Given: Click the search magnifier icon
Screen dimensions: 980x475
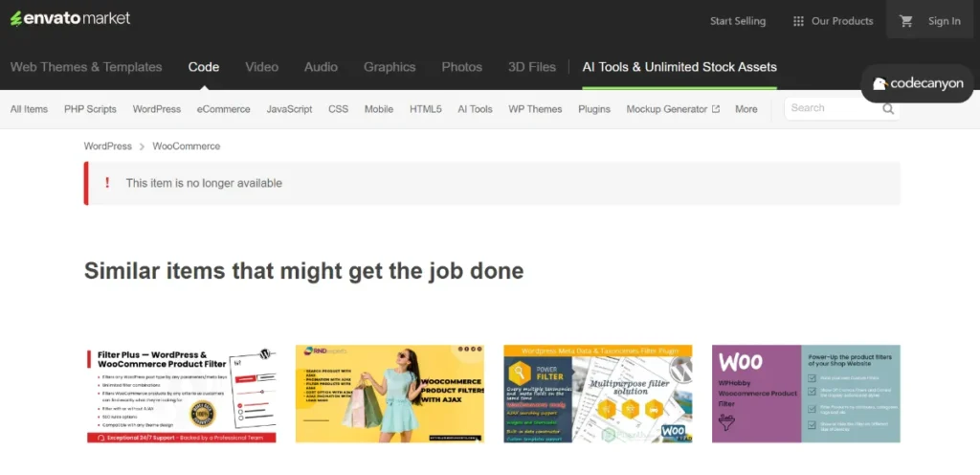Looking at the screenshot, I should coord(888,109).
